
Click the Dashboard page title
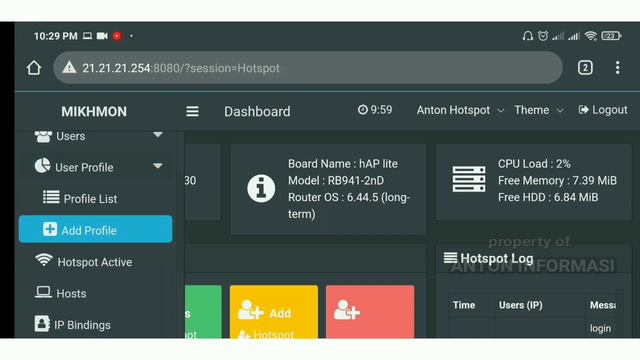click(x=257, y=111)
